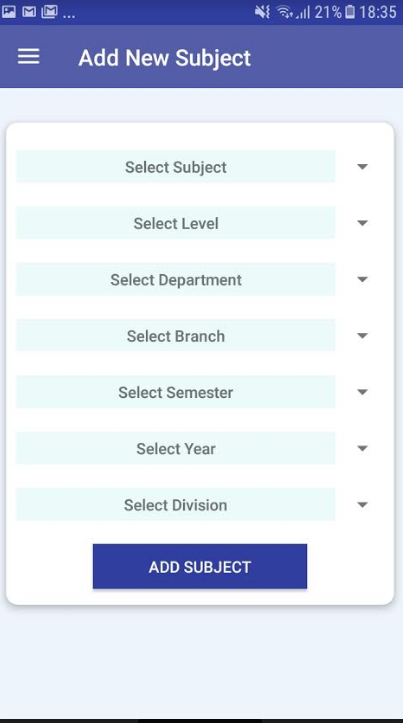Tap the Add New Subject title
This screenshot has width=403, height=723.
point(165,58)
